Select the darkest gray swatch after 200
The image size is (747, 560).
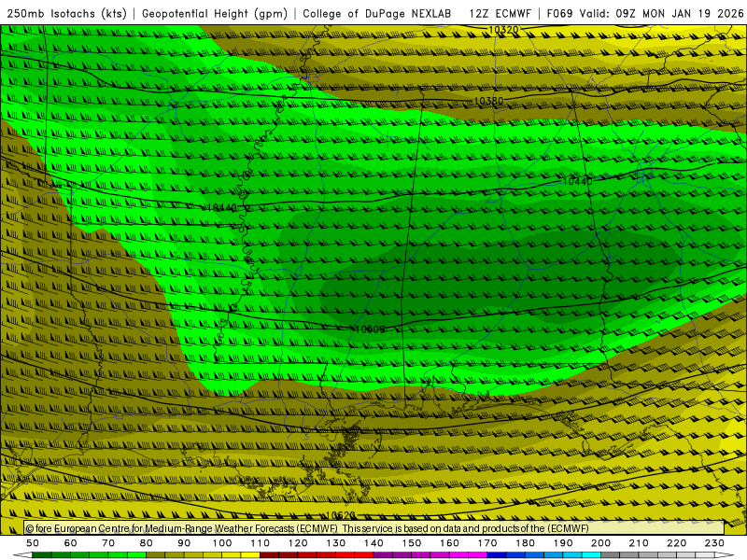611,555
